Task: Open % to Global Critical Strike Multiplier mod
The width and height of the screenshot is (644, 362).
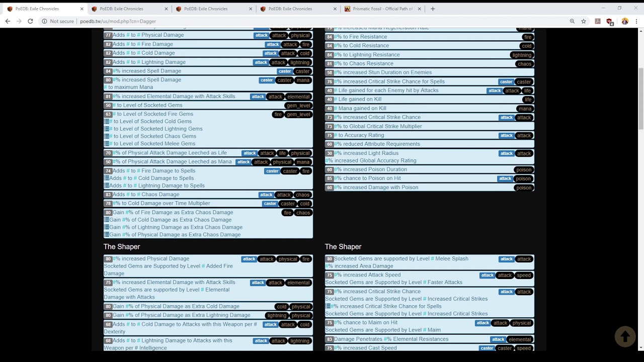Action: click(x=378, y=126)
